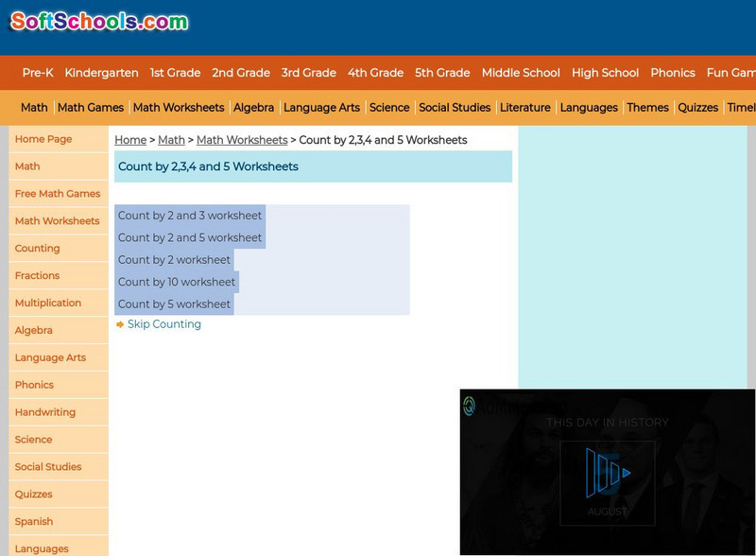Select Math Worksheets in the subject bar
The width and height of the screenshot is (756, 556).
pyautogui.click(x=179, y=108)
